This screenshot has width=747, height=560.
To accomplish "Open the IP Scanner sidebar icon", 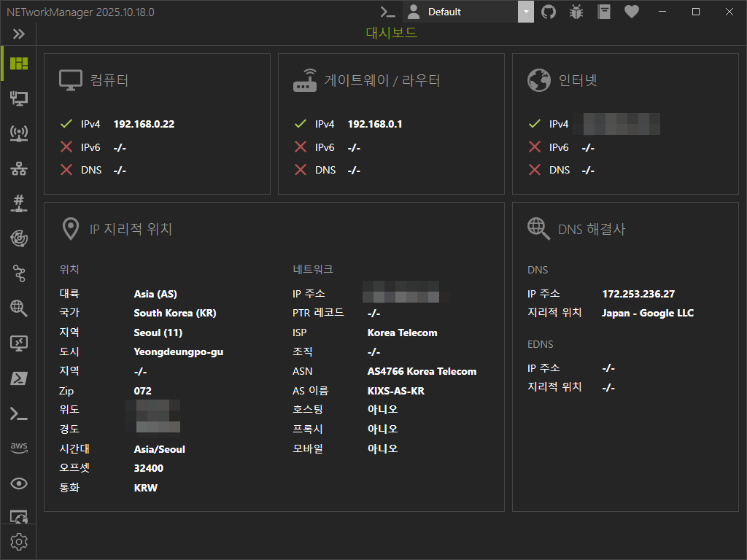I will (18, 168).
